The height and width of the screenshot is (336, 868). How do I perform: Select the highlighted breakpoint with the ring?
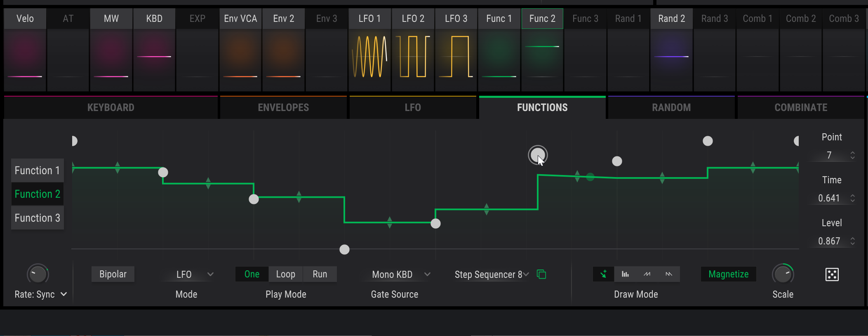pos(538,155)
